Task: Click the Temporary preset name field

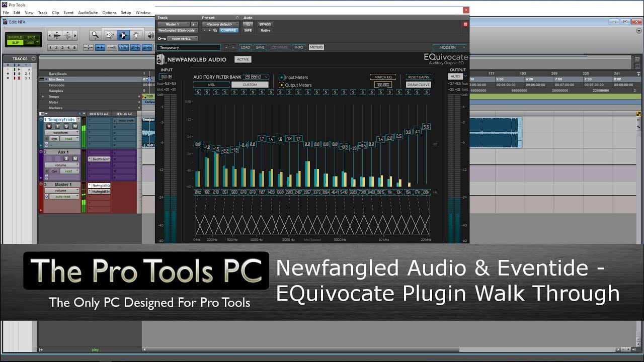Action: click(188, 47)
